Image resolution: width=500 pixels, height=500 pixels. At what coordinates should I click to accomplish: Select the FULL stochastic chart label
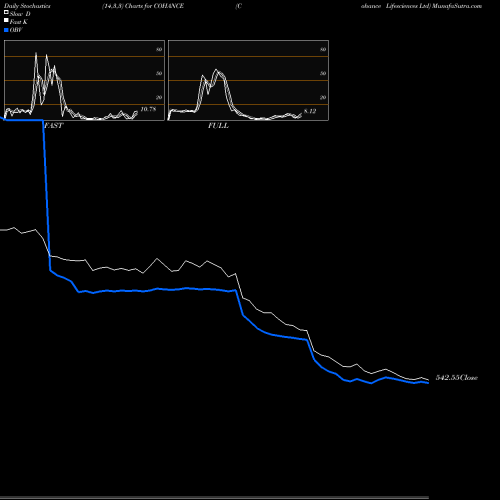click(x=218, y=126)
